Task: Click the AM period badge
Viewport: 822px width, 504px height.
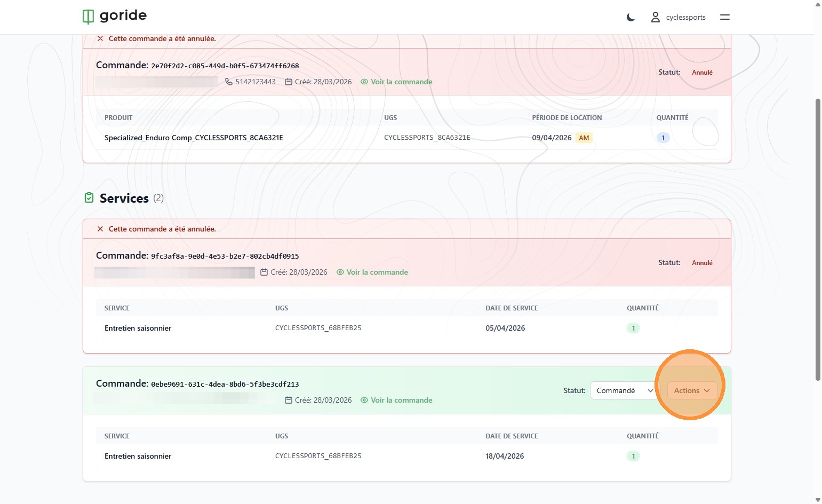Action: [x=584, y=138]
